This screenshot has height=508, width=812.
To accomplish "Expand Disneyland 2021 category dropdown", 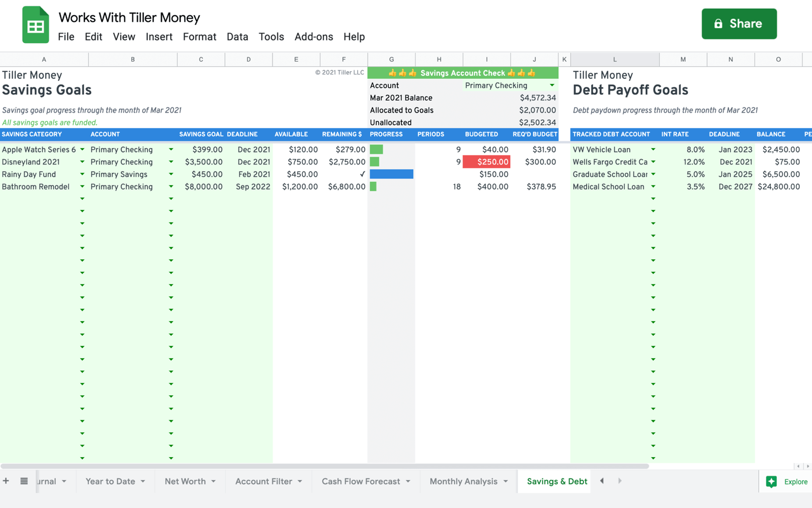I will 82,162.
